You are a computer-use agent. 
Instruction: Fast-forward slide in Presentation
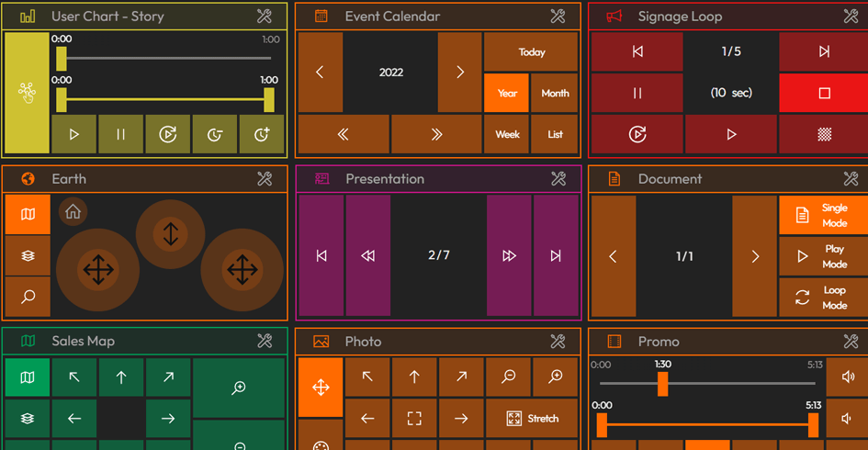click(x=509, y=255)
